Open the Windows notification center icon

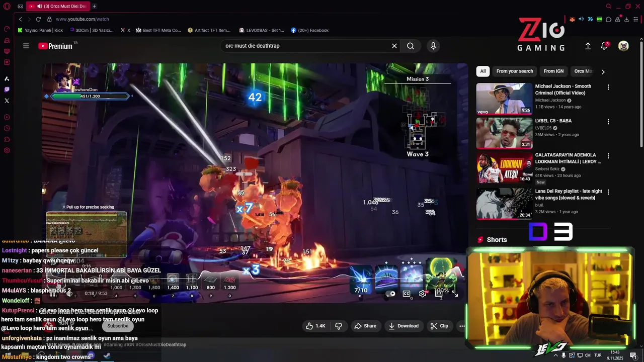coord(633,355)
